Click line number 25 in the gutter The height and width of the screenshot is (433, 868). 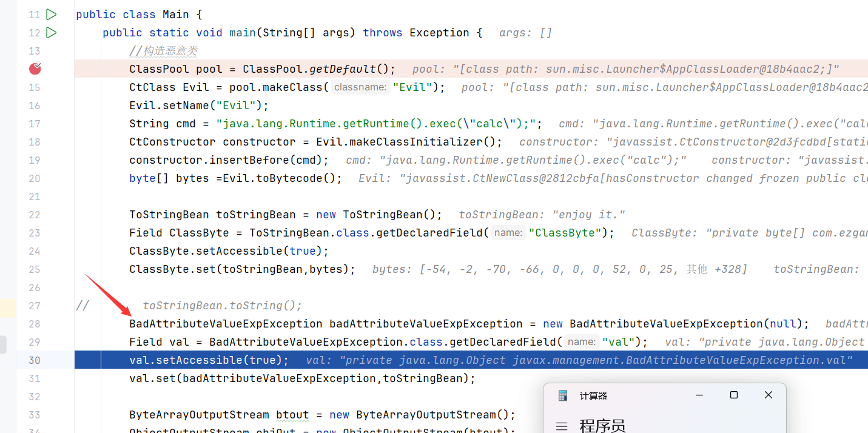point(34,269)
